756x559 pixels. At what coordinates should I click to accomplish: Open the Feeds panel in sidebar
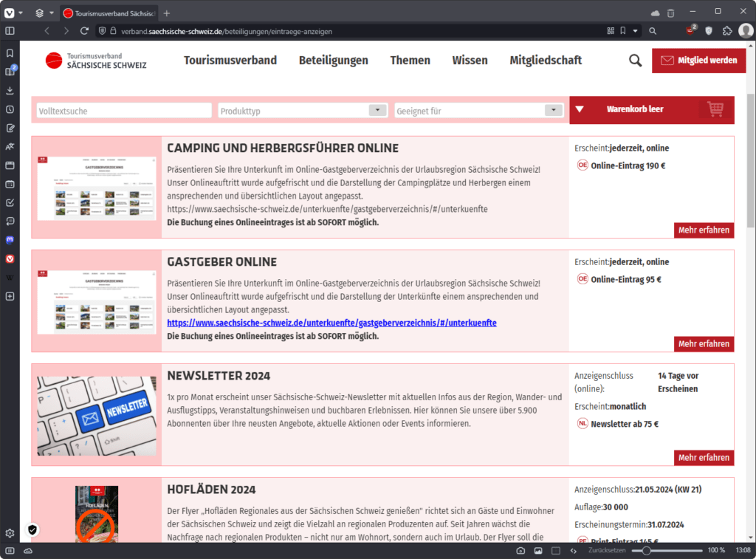tap(10, 222)
